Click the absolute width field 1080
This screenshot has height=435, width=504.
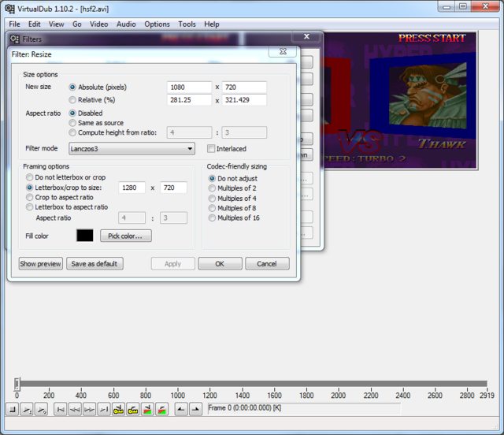(x=189, y=87)
